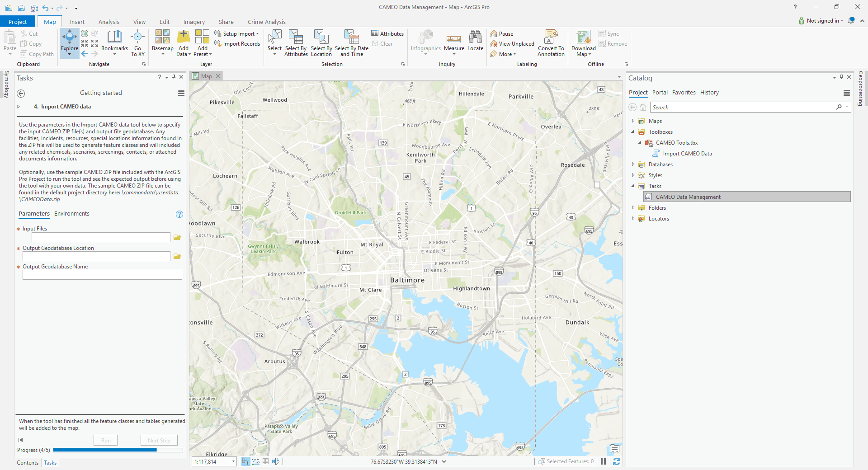The width and height of the screenshot is (868, 470).
Task: Open the Basemap gallery
Action: pos(163,43)
